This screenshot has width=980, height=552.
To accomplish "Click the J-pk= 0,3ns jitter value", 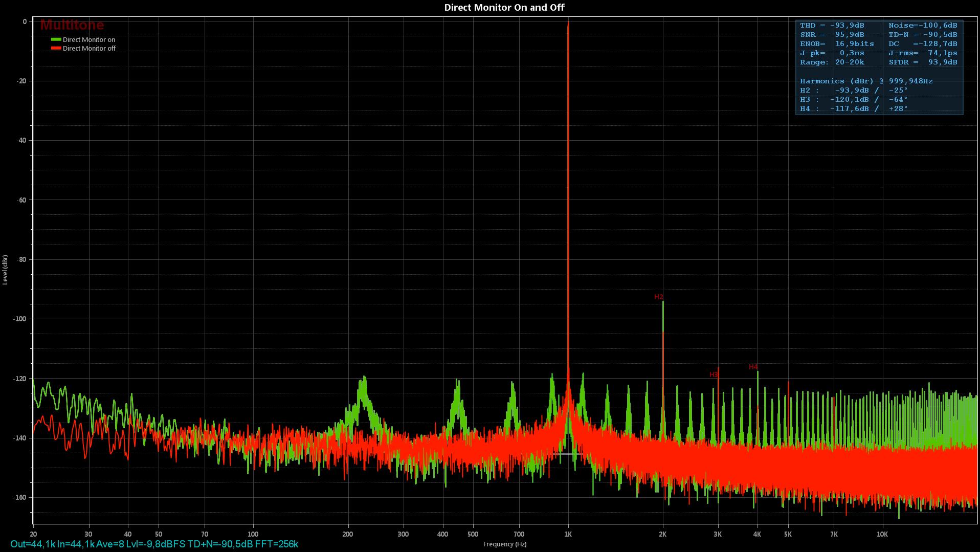I will pyautogui.click(x=832, y=53).
